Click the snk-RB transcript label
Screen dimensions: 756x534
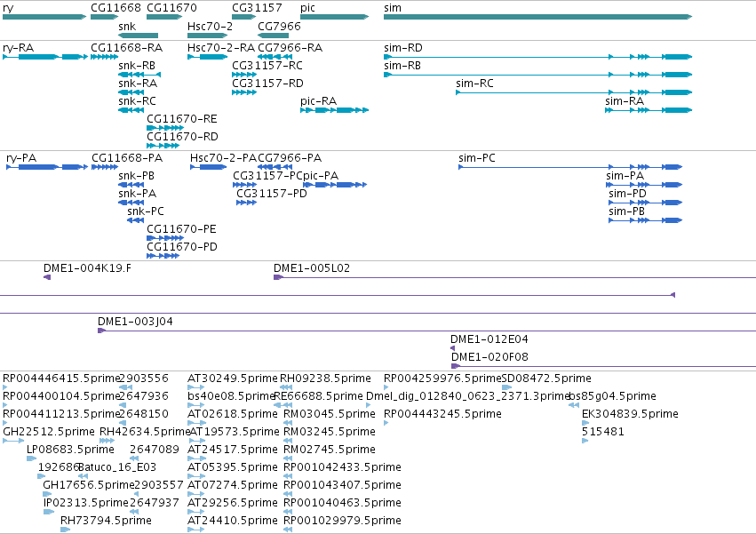point(137,66)
